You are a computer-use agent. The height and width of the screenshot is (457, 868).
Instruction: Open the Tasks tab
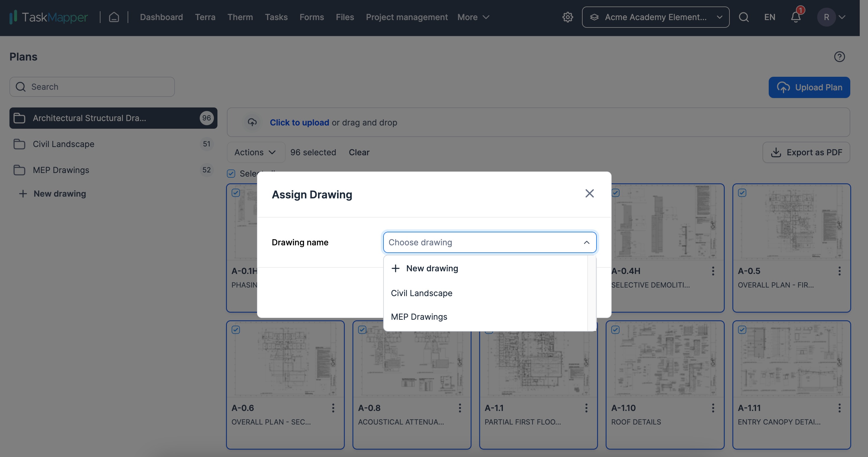point(276,17)
